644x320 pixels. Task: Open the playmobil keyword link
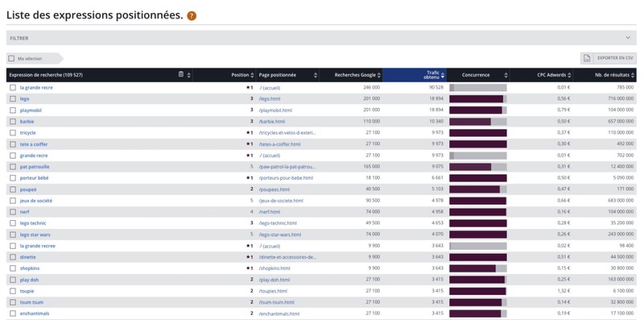(31, 110)
